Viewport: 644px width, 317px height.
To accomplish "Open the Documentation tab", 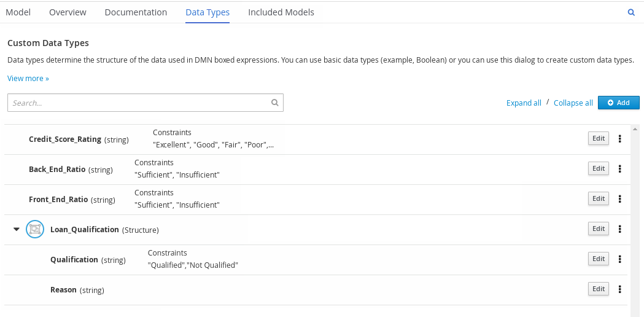I will tap(136, 12).
